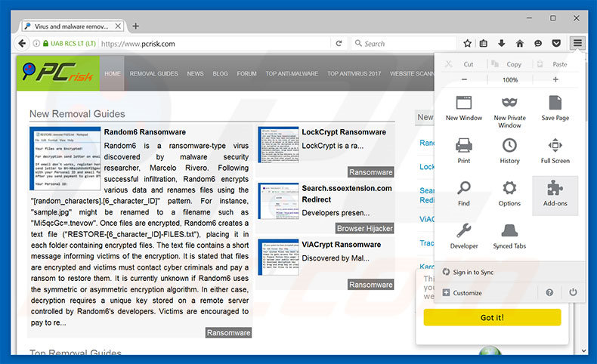Click Sign in to Sync
Screen dimensions: 597x364
coord(472,272)
